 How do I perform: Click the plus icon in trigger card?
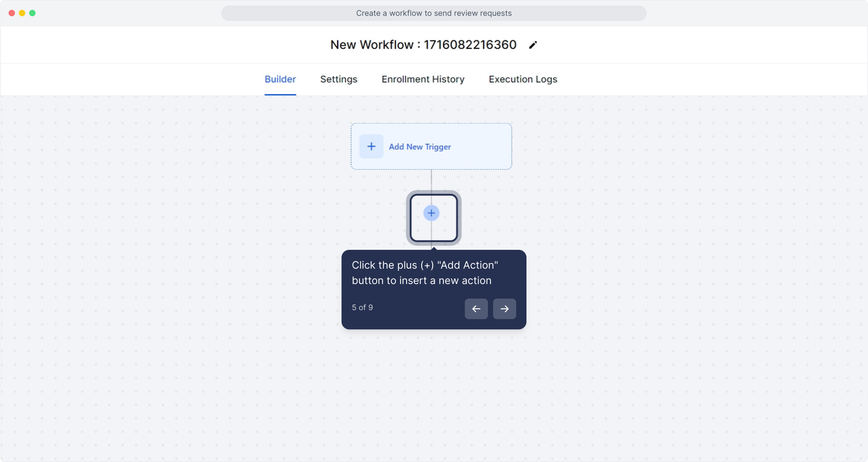[371, 146]
